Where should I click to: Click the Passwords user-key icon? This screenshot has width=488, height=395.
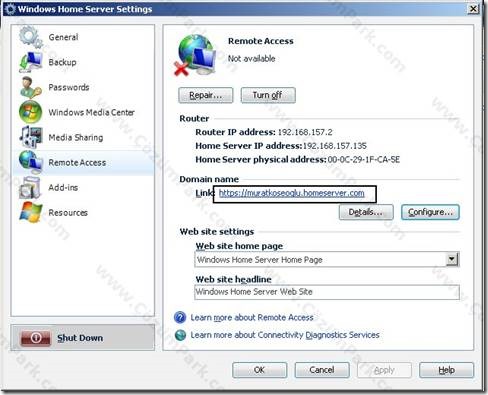click(31, 87)
